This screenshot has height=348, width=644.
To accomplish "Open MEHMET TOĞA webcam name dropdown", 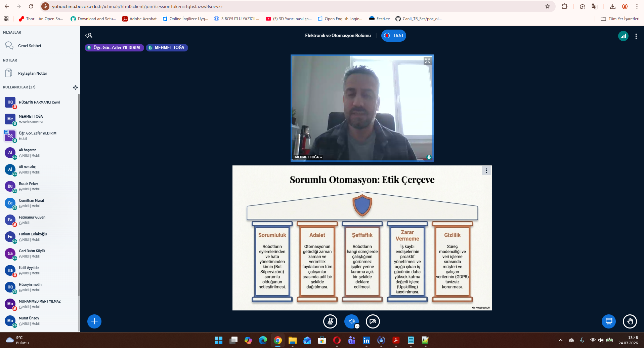I will 308,157.
